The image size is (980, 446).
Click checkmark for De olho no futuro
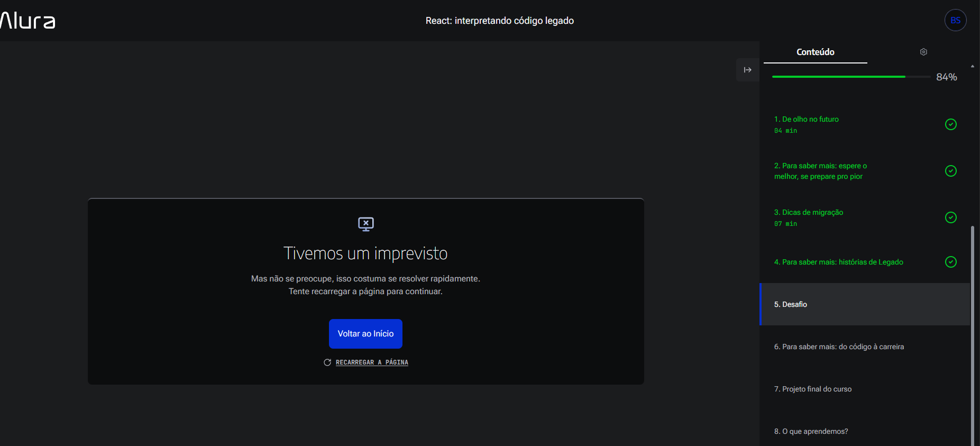click(950, 124)
